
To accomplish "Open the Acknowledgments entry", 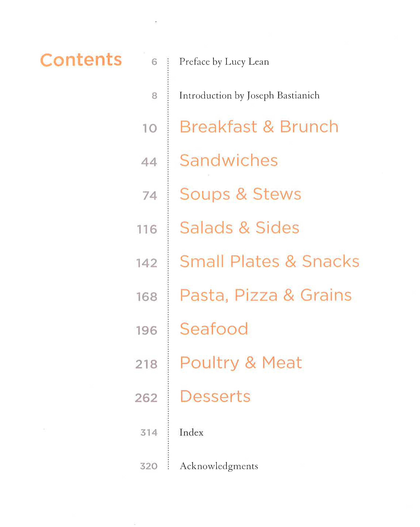I will (219, 466).
